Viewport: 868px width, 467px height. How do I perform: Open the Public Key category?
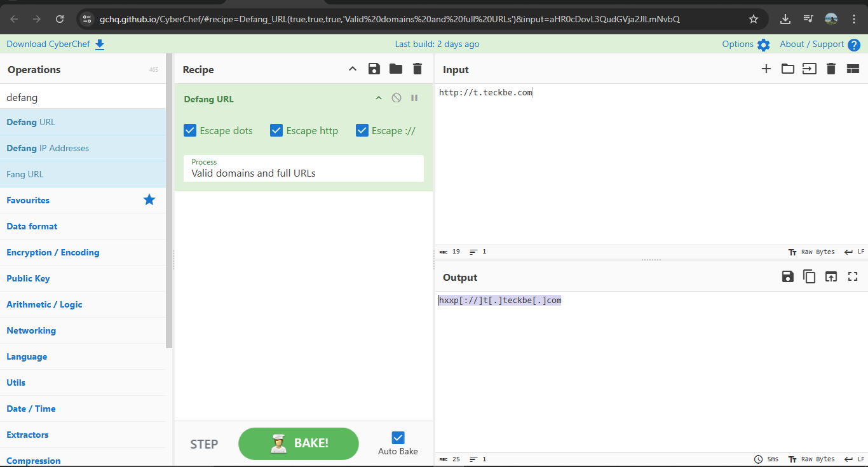pos(83,278)
